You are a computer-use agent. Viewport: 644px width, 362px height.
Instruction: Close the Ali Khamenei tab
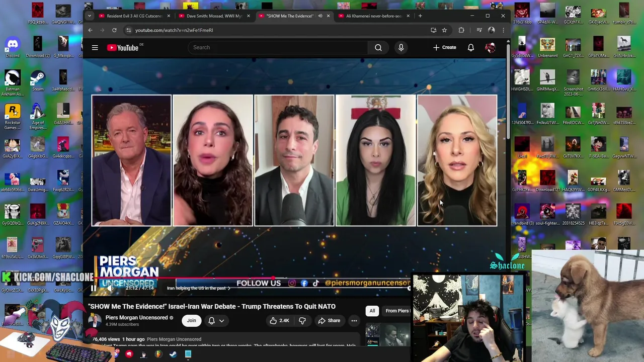[x=408, y=16]
